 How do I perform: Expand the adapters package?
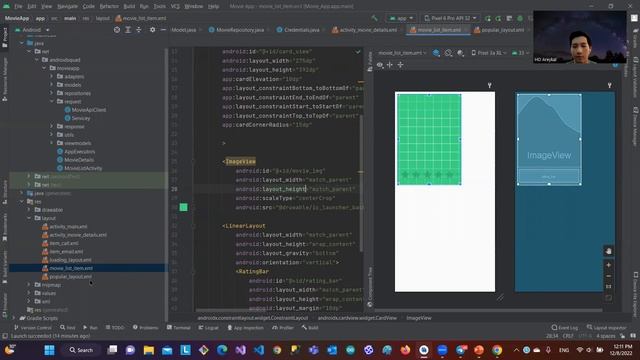[52, 76]
